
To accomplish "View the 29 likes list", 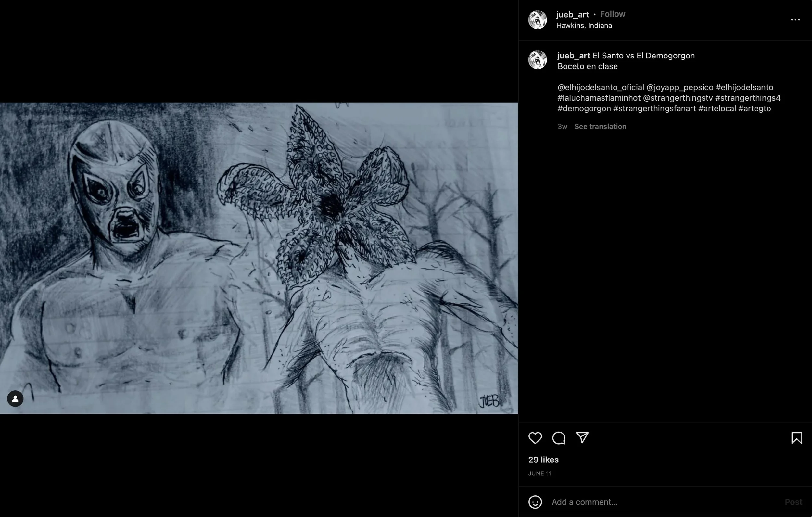I will [x=543, y=460].
